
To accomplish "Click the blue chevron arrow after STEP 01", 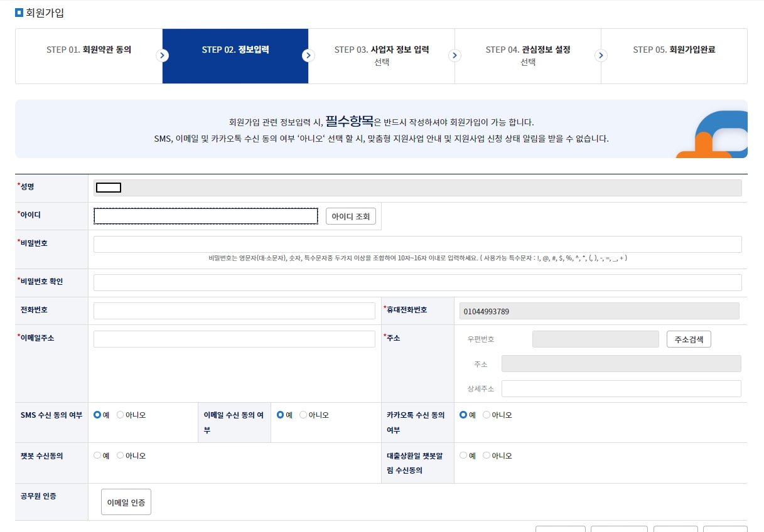I will [163, 55].
